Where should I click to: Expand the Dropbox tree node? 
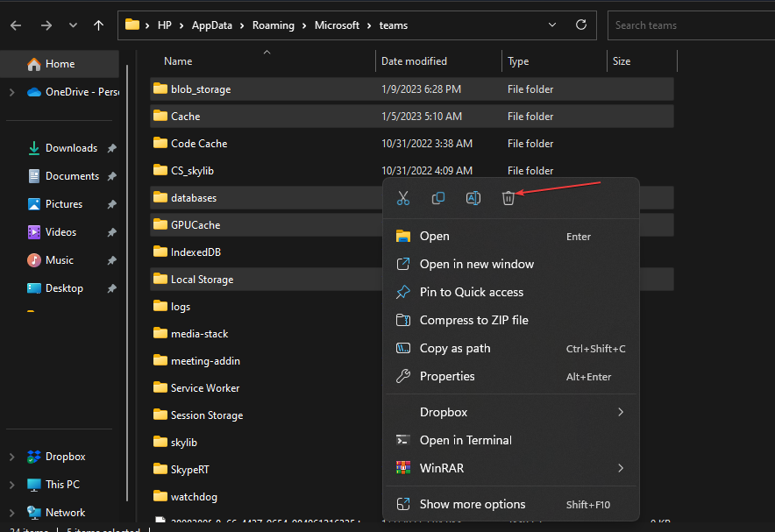pos(12,457)
